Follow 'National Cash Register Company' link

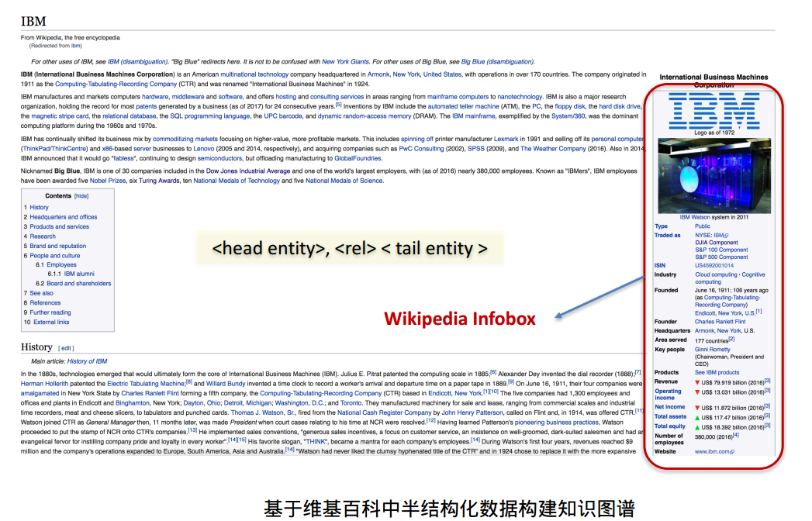(384, 413)
